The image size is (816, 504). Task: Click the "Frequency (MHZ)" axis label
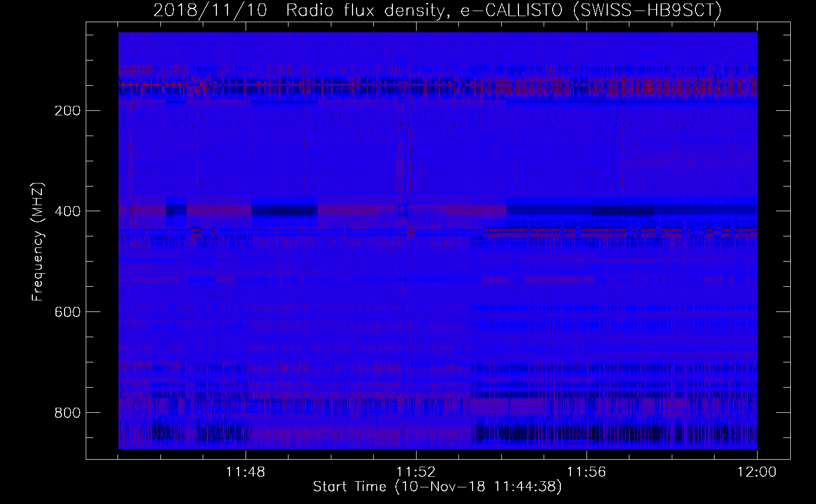tap(38, 242)
